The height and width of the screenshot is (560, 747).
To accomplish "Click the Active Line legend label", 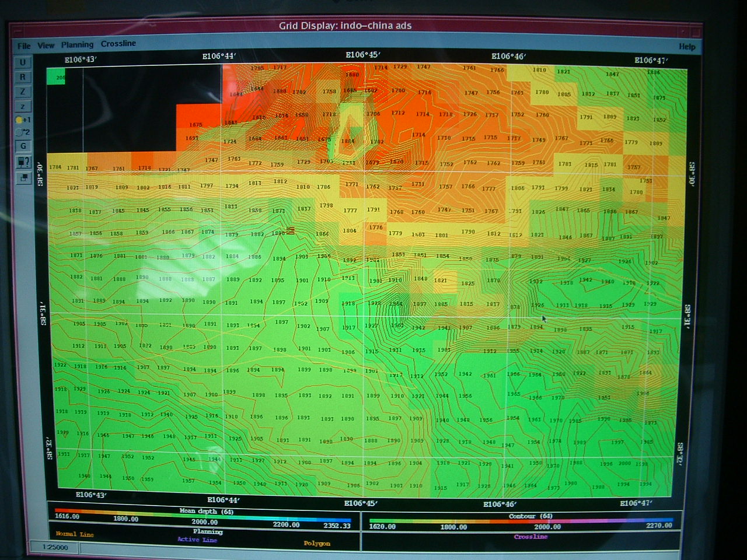I will point(197,540).
